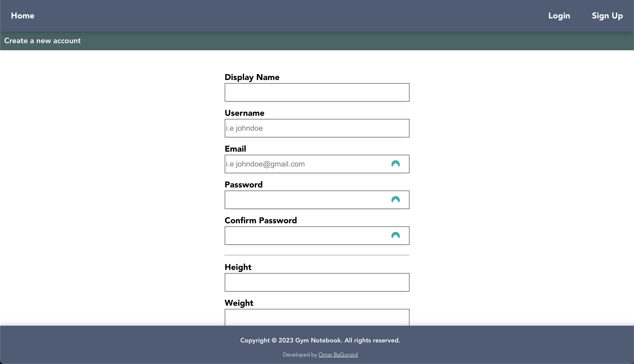634x364 pixels.
Task: Click the Confirm Password label
Action: point(260,220)
